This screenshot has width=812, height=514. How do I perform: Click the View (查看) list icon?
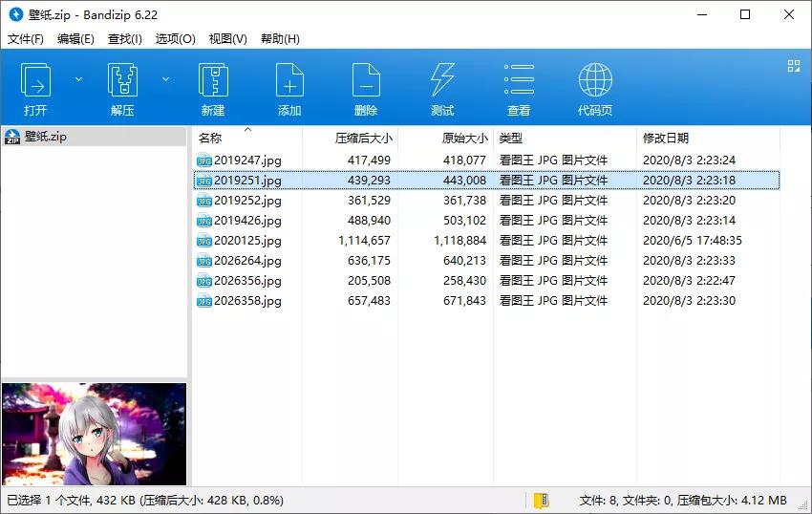(x=519, y=80)
